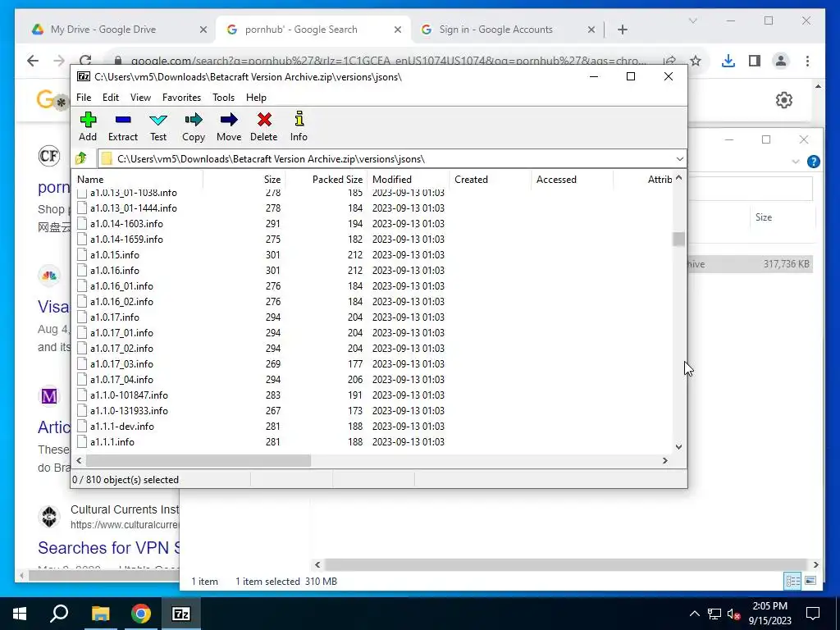Open the Help menu
Image resolution: width=840 pixels, height=630 pixels.
pyautogui.click(x=256, y=98)
